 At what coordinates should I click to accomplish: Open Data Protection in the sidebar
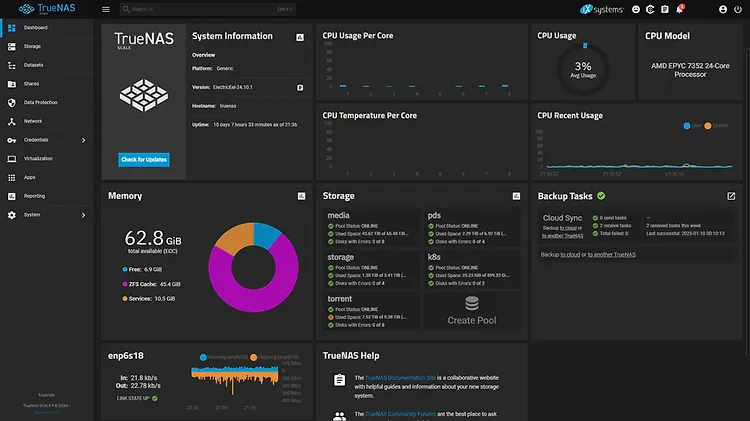41,102
